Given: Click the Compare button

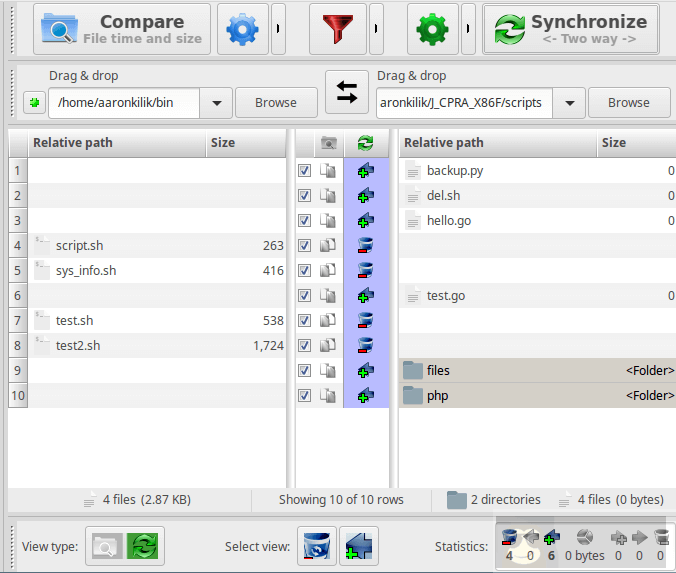Looking at the screenshot, I should pos(122,29).
